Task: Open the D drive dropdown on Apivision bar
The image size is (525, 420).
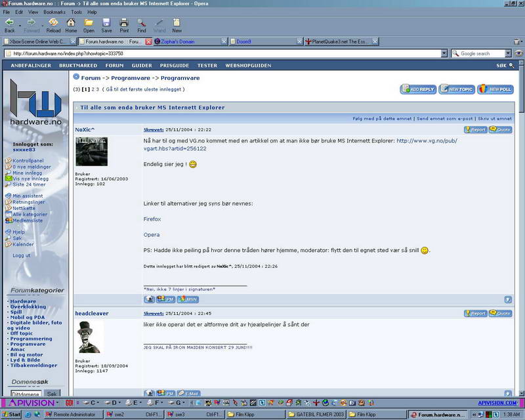Action: point(119,402)
